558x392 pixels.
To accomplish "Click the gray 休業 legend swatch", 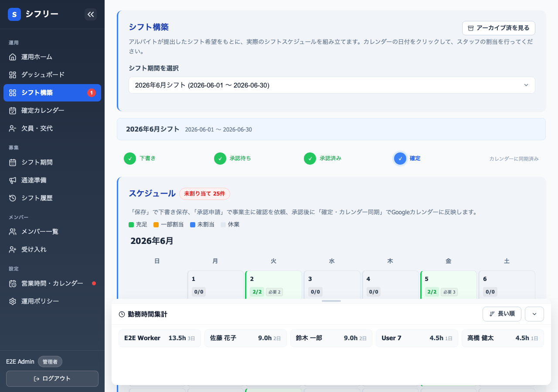I will pos(223,225).
